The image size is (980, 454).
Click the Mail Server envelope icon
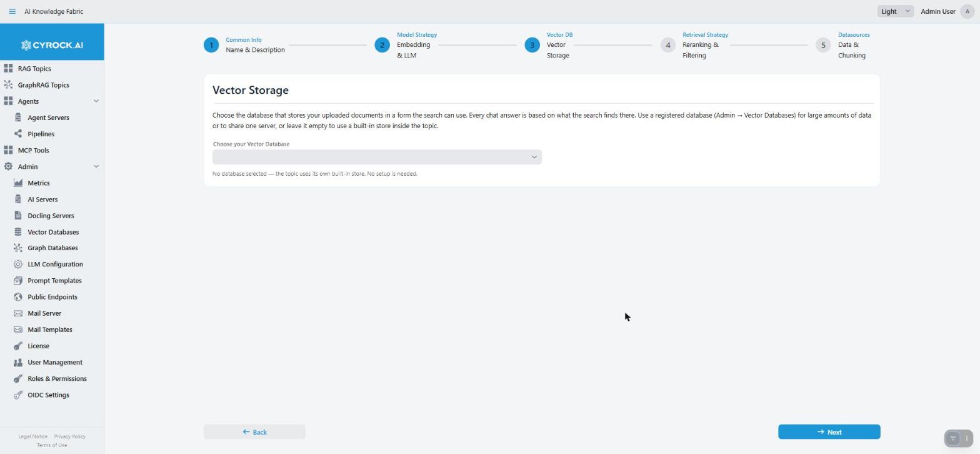pos(18,313)
